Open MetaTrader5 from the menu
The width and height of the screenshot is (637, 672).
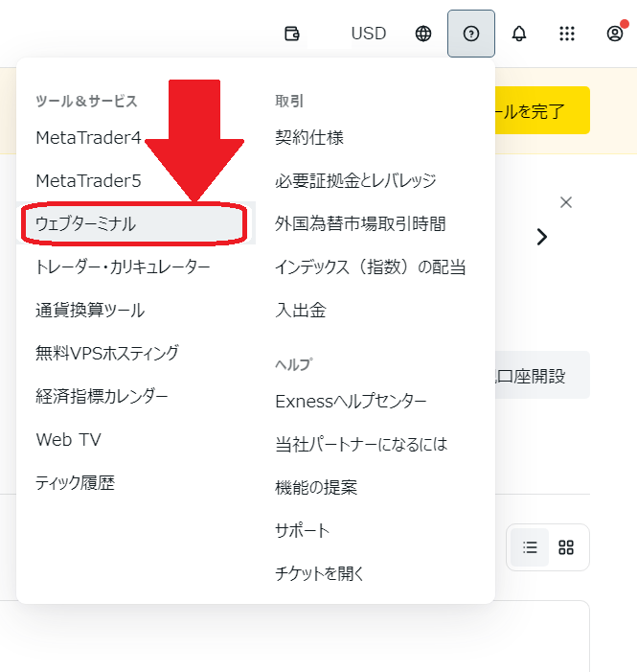[89, 181]
